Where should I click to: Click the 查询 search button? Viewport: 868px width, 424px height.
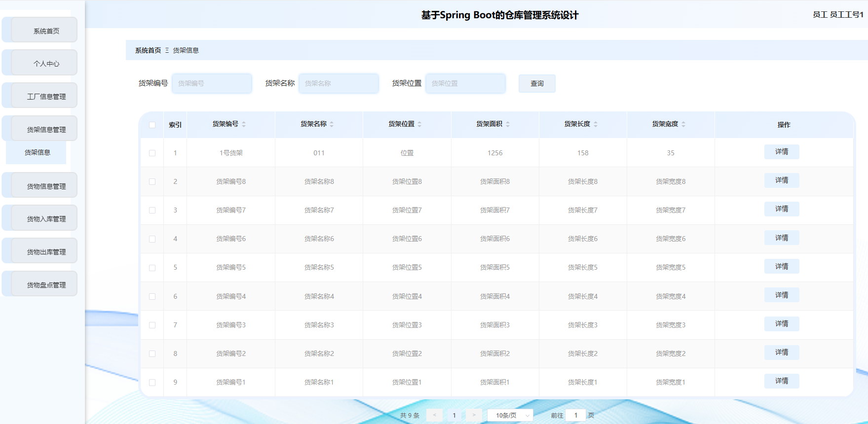(537, 84)
